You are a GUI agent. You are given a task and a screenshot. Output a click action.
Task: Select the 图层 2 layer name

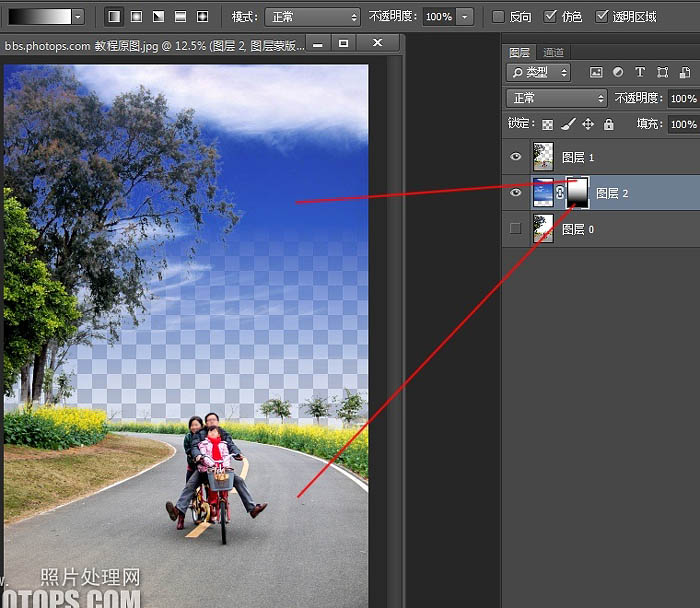click(612, 193)
